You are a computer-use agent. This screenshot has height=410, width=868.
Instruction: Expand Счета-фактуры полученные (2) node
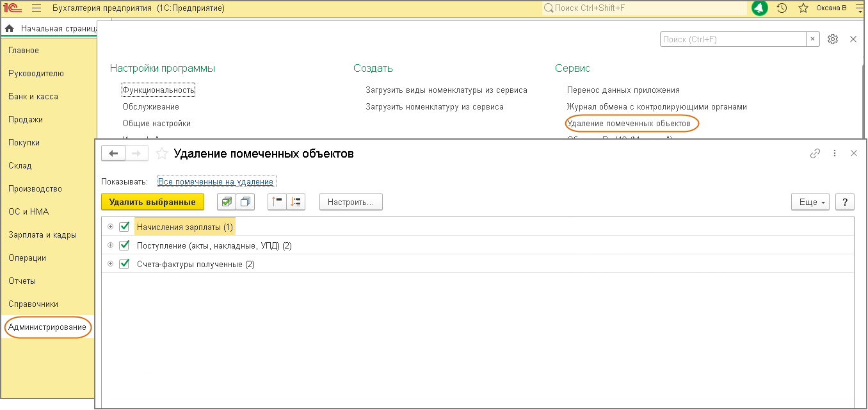[110, 264]
